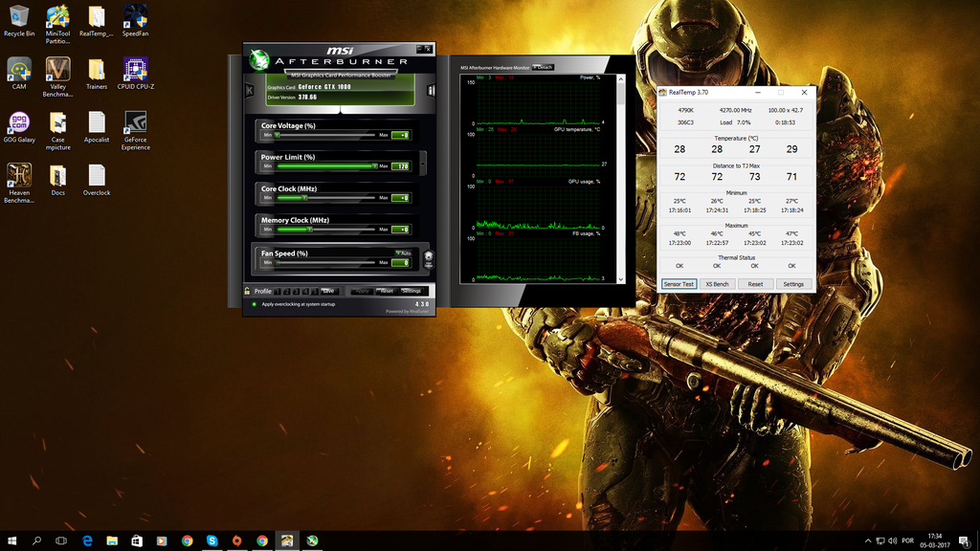The image size is (980, 551).
Task: Start RealTemp XS Bench
Action: click(717, 284)
